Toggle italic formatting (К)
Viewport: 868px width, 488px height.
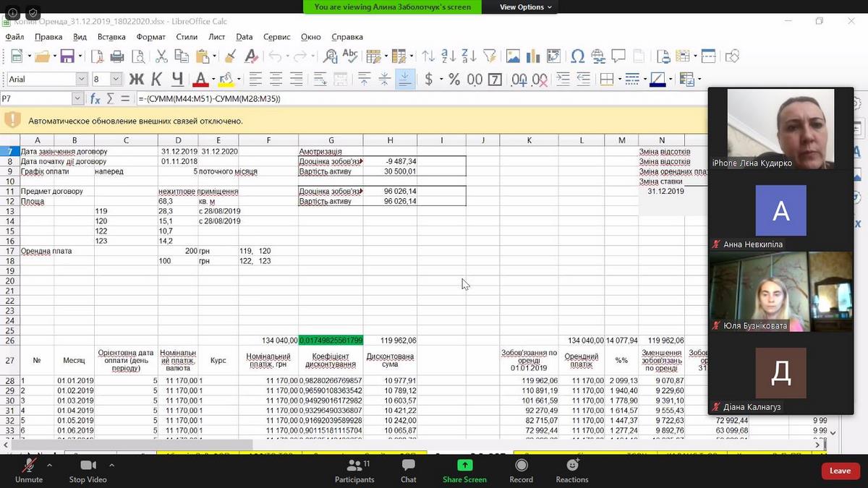(157, 80)
